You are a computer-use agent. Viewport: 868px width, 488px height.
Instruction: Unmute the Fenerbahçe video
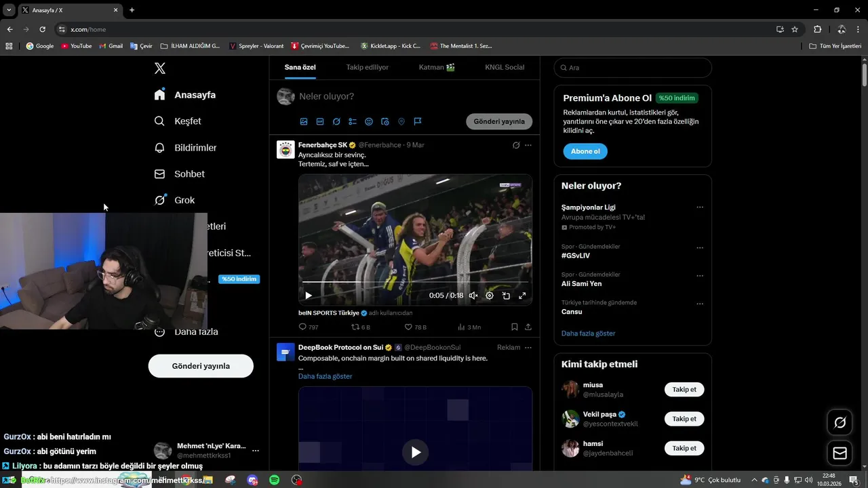point(473,296)
